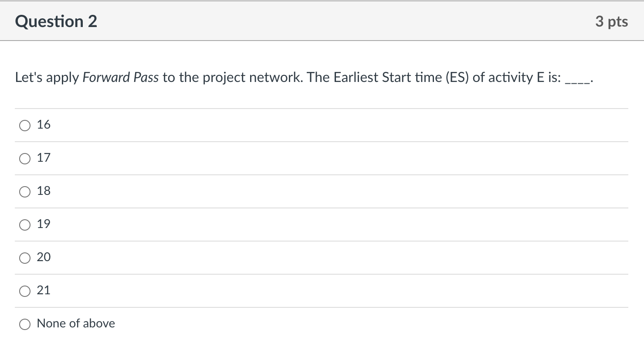644x354 pixels.
Task: Click the Question 2 heading
Action: point(56,20)
